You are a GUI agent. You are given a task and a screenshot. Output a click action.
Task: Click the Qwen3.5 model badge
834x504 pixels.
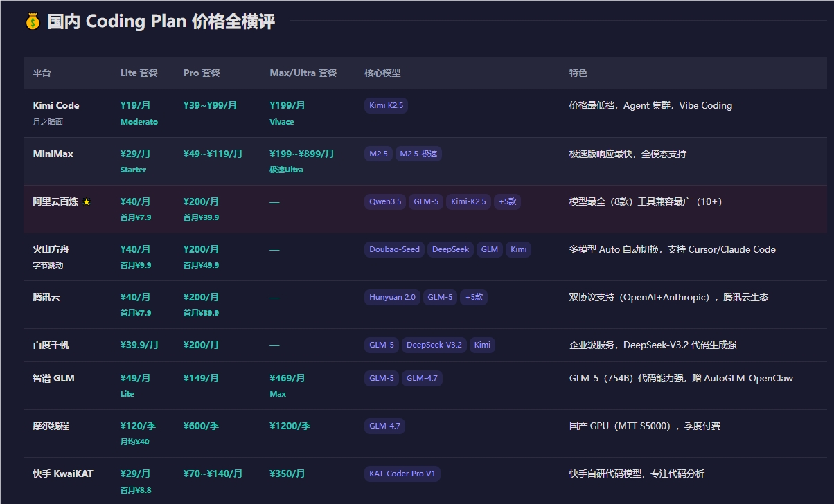click(384, 201)
